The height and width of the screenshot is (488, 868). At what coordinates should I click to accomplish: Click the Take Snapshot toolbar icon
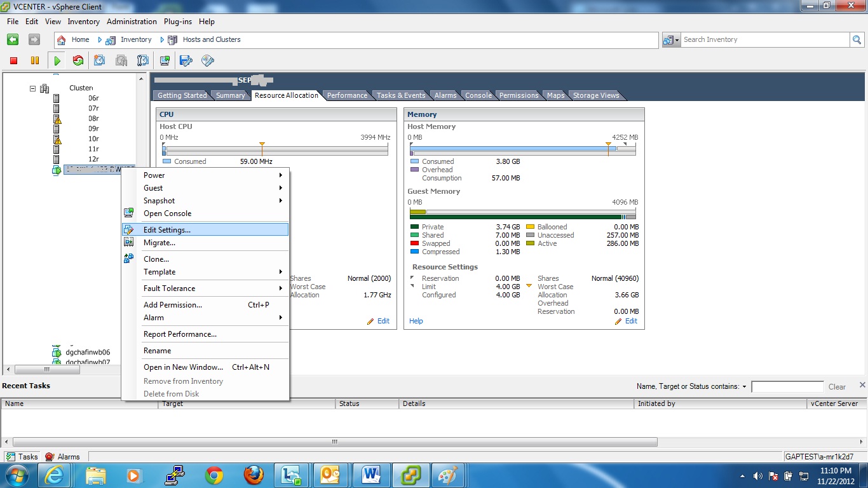[x=99, y=60]
